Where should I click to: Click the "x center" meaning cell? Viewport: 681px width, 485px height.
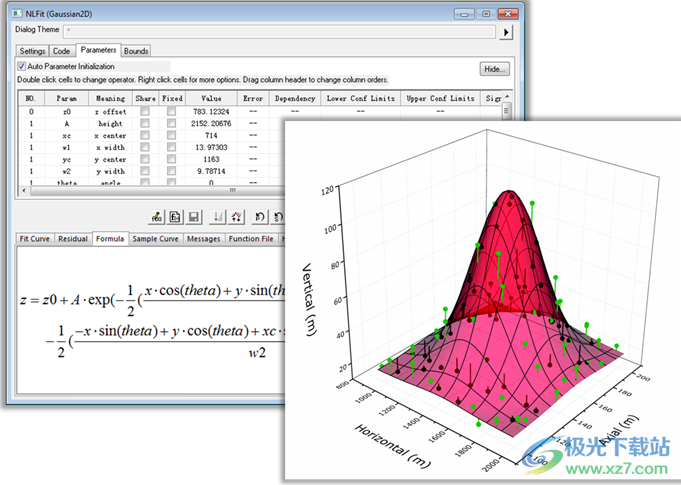tap(110, 135)
